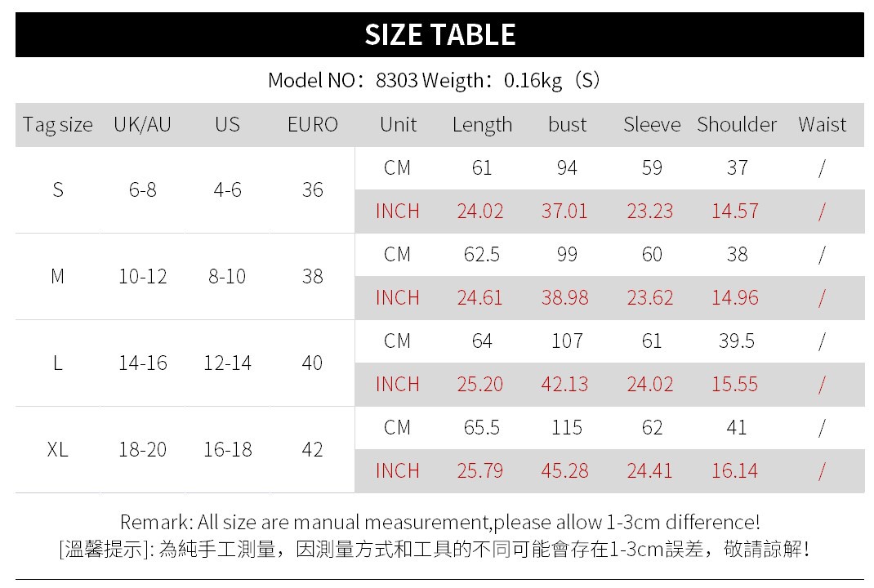The width and height of the screenshot is (874, 588).
Task: Select the 23.62 inch sleeve value
Action: point(650,297)
